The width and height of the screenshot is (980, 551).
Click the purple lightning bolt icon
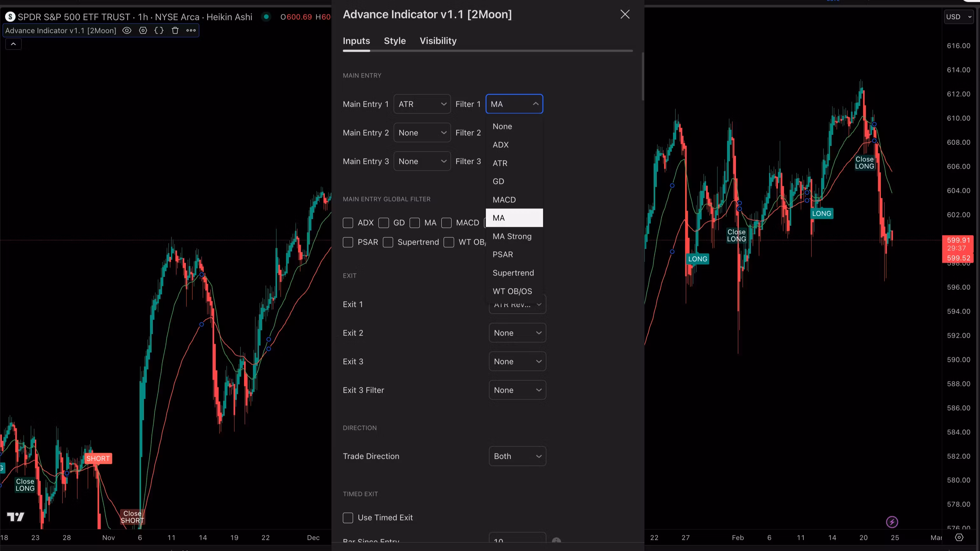892,522
